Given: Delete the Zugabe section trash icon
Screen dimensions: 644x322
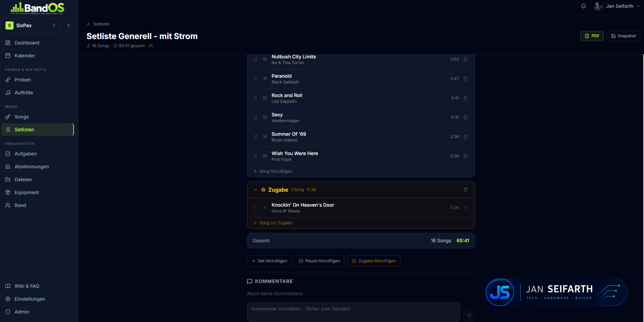Looking at the screenshot, I should 466,190.
